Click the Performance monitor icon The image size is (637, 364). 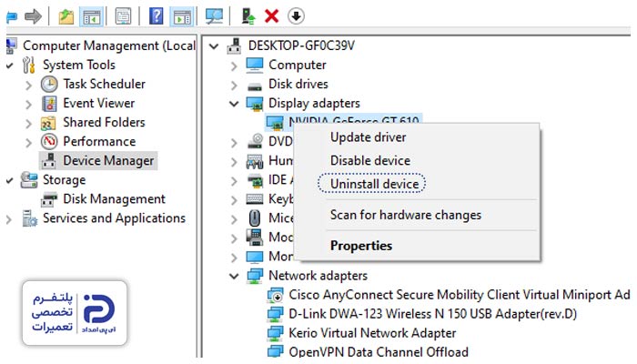click(x=49, y=142)
